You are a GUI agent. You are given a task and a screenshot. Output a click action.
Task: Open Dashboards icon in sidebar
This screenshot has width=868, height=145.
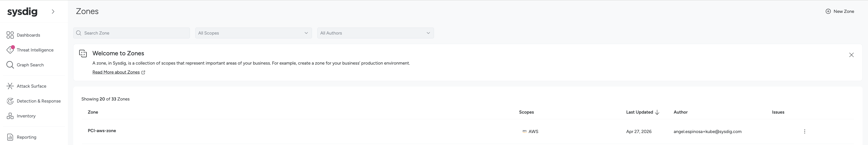pos(10,35)
